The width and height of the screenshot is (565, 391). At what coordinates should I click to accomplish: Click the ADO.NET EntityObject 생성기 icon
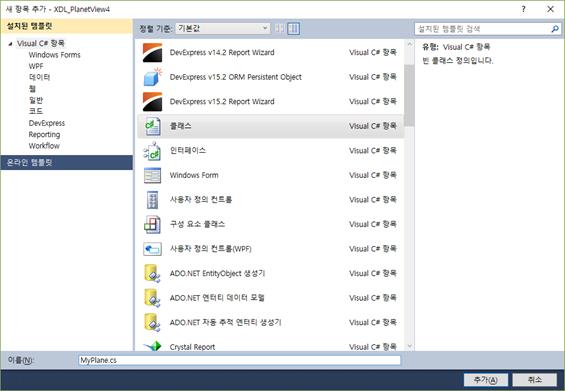[x=152, y=273]
